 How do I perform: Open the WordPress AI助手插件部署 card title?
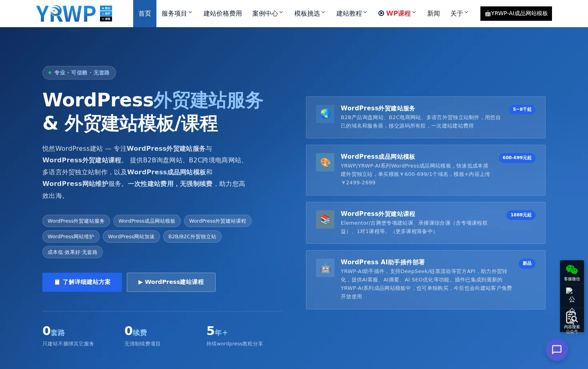(x=383, y=262)
